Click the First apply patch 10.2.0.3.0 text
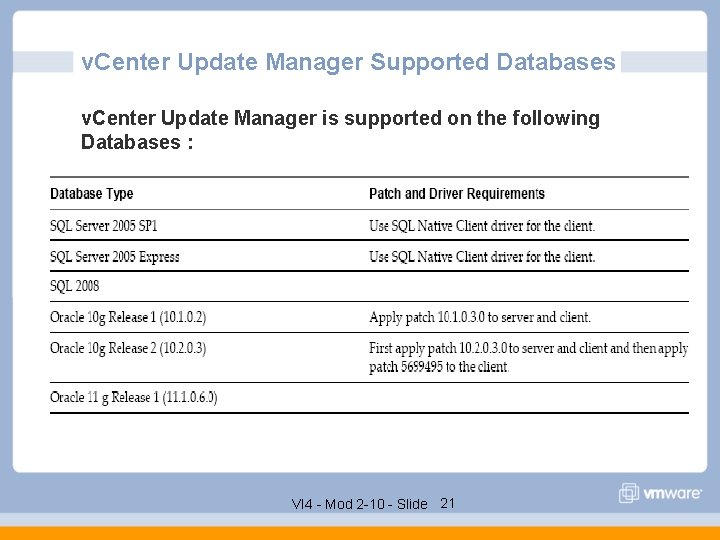The image size is (720, 540). click(528, 348)
